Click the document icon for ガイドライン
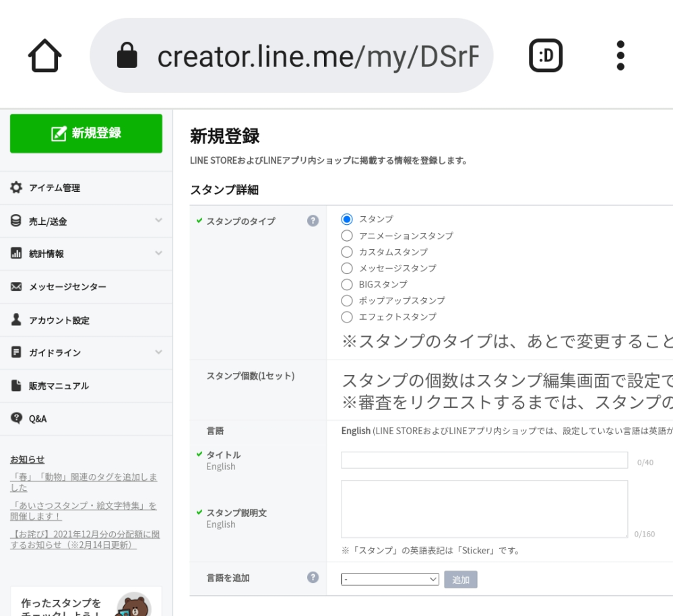673x616 pixels. point(16,352)
